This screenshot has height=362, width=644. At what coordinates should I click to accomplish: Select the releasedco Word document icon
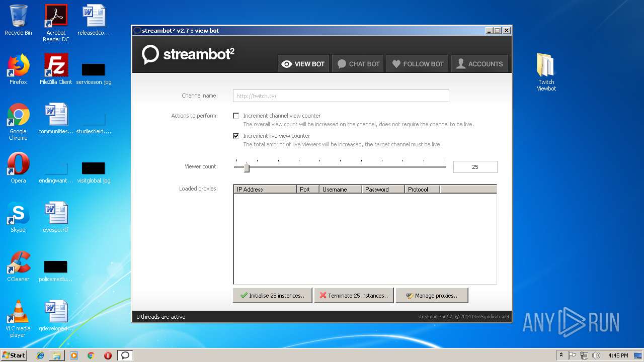pyautogui.click(x=94, y=20)
